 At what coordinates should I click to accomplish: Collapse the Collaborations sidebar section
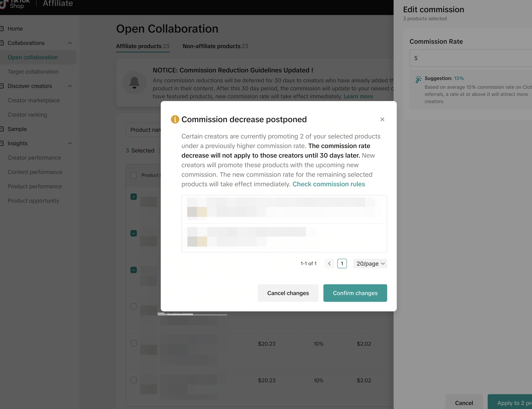(x=70, y=43)
